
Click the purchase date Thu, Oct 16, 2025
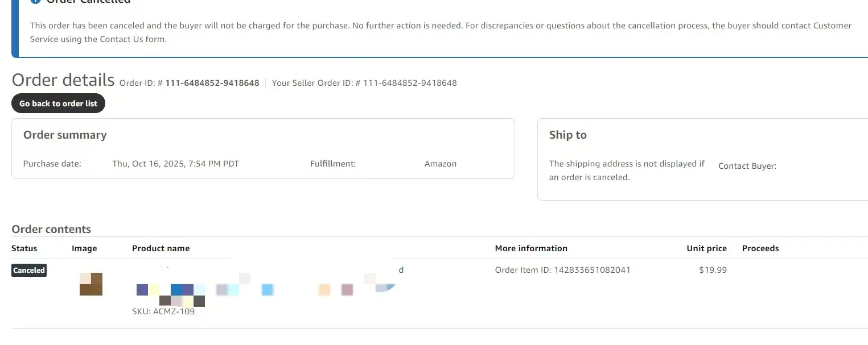tap(175, 164)
